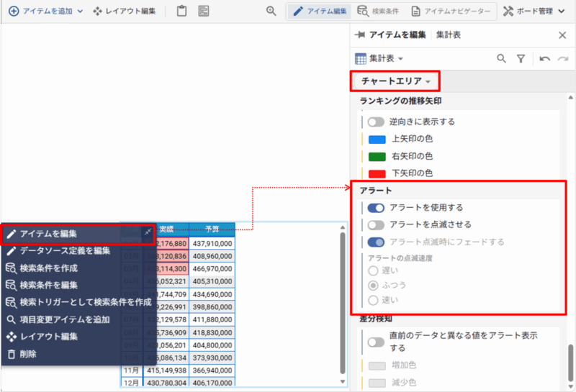Screen dimensions: 576x392
Task: Enable アラートを点滅させる switch
Action: pos(376,225)
